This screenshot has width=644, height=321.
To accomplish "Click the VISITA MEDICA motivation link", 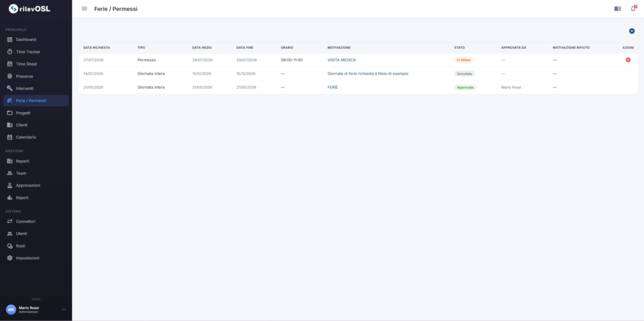I will pyautogui.click(x=341, y=60).
